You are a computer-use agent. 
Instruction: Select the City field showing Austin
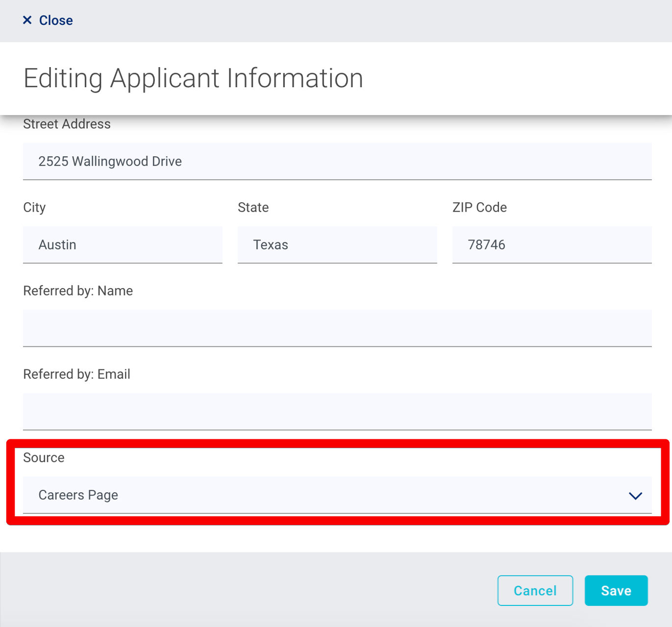[x=123, y=245]
